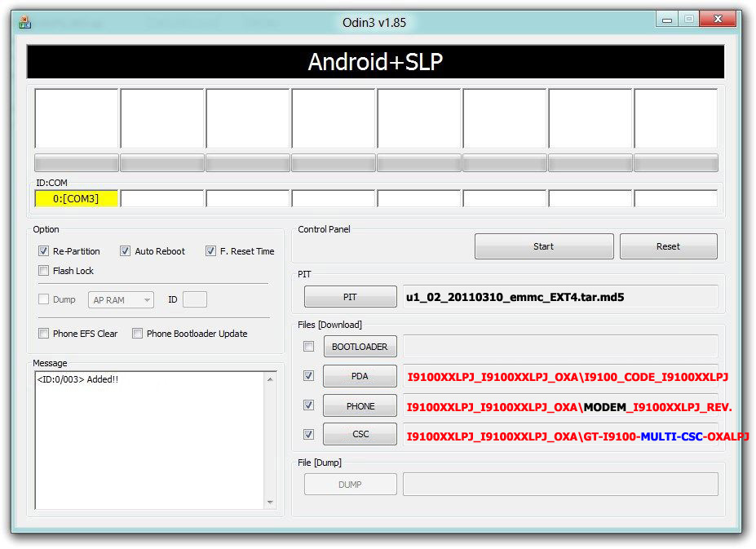Click the Android+SLP banner
The width and height of the screenshot is (756, 549).
pos(376,62)
